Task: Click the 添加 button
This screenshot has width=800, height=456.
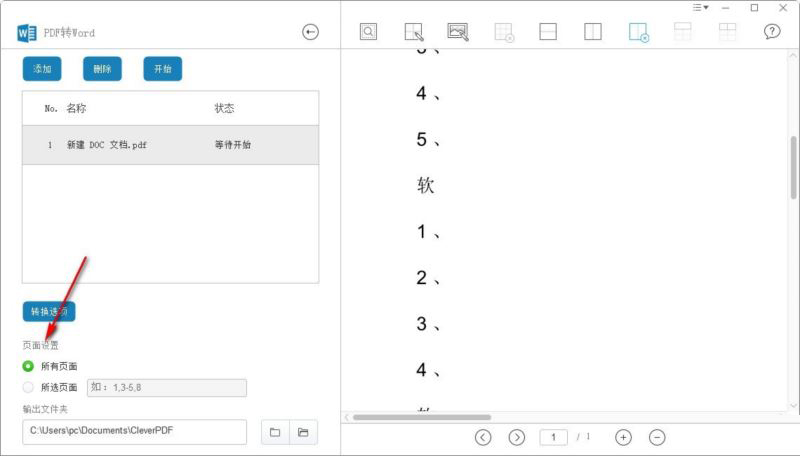Action: (x=42, y=69)
